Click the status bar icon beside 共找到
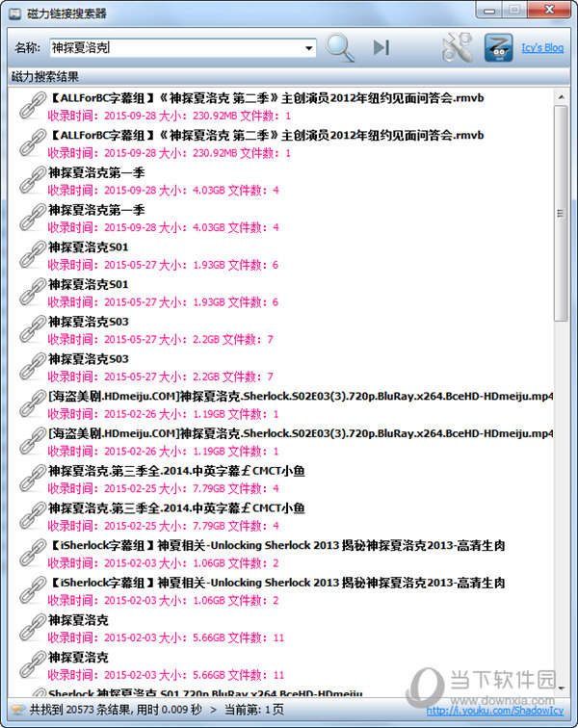The image size is (578, 728). pyautogui.click(x=18, y=710)
